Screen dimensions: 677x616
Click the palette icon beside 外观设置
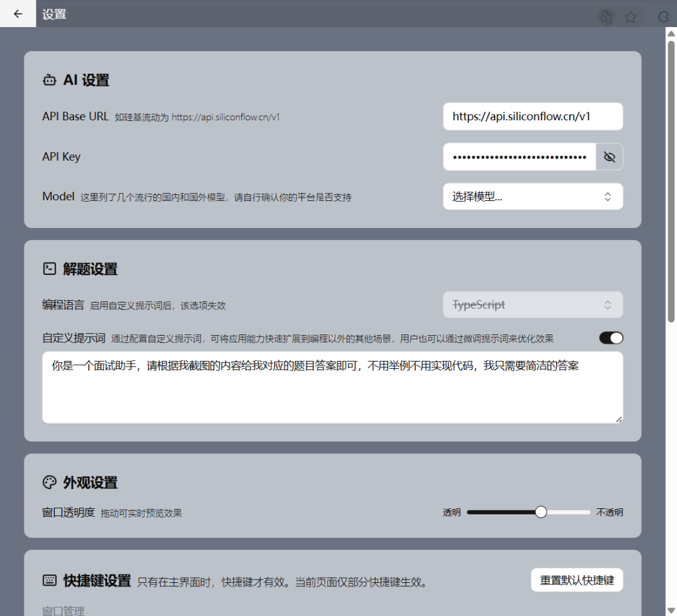pyautogui.click(x=49, y=482)
